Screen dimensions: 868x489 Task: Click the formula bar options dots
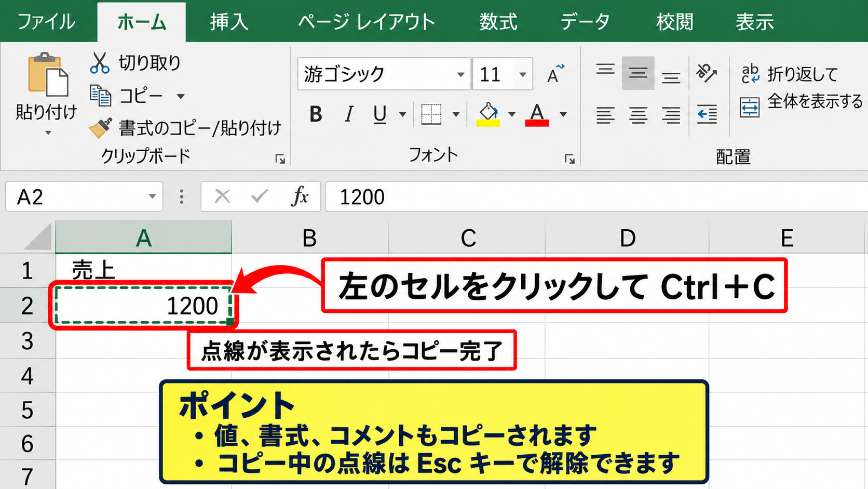[x=181, y=196]
